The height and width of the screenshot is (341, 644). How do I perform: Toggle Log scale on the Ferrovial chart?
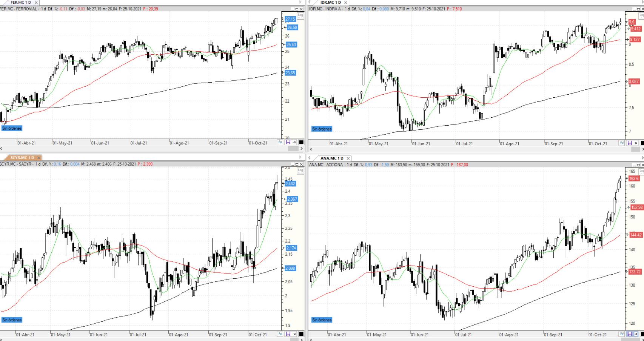click(x=300, y=15)
